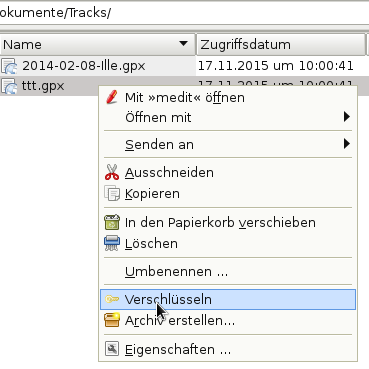This screenshot has height=369, width=369.
Task: Click the 2014-02-08-Ille.gpx file icon
Action: pyautogui.click(x=9, y=66)
